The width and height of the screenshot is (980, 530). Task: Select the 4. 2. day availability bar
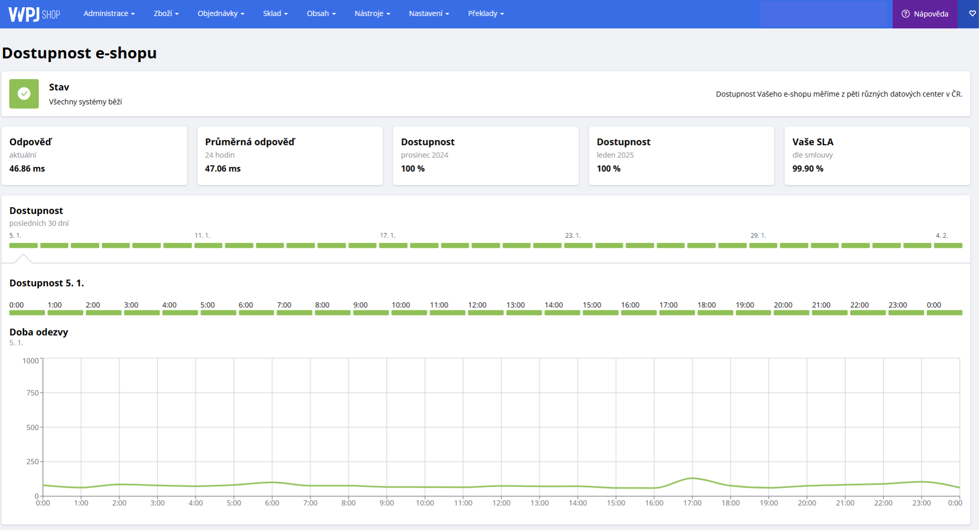(x=948, y=245)
